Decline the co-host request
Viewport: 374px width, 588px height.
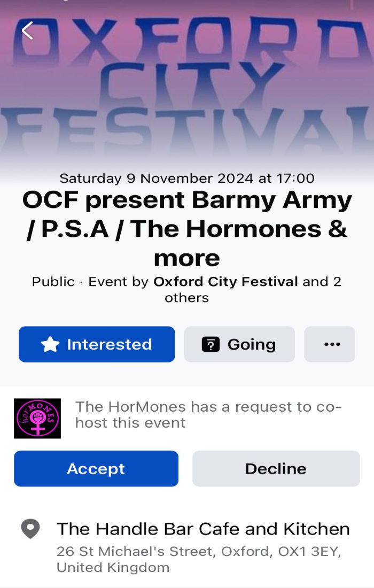tap(276, 468)
